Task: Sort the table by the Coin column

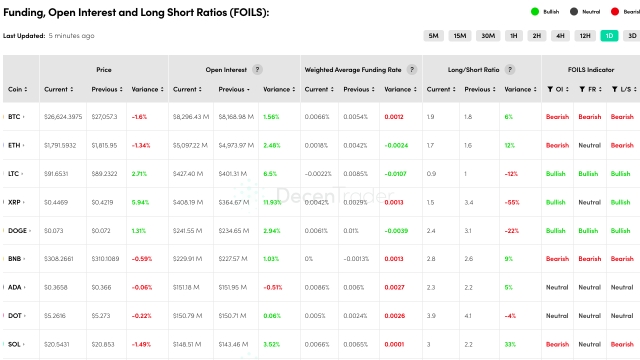Action: (18, 89)
